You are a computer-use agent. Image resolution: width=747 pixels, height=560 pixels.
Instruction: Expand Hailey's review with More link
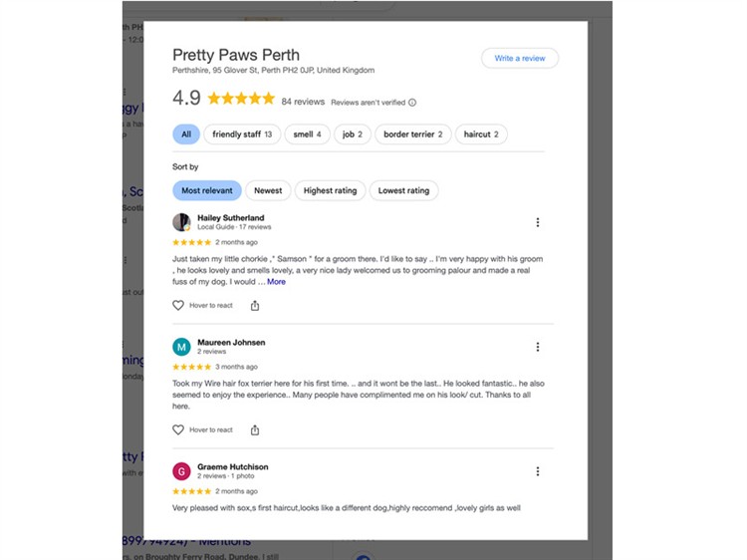point(276,282)
